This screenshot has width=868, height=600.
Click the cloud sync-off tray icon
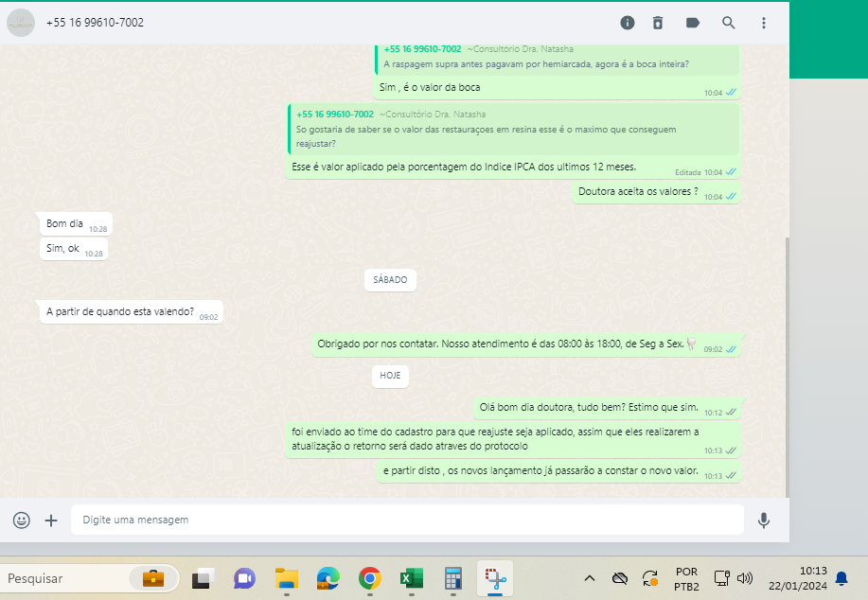pos(619,579)
